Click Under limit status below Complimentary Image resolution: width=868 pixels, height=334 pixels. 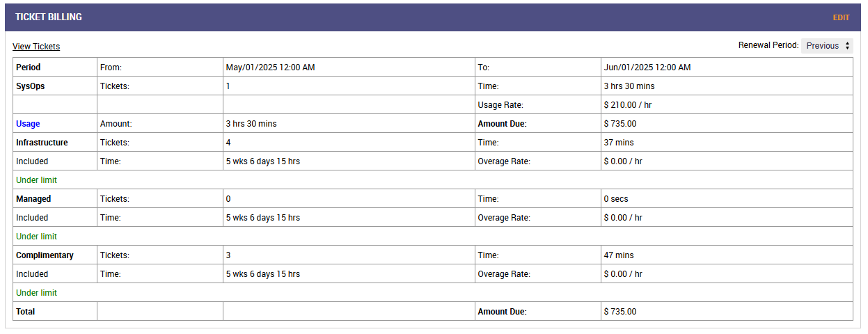[x=36, y=293]
